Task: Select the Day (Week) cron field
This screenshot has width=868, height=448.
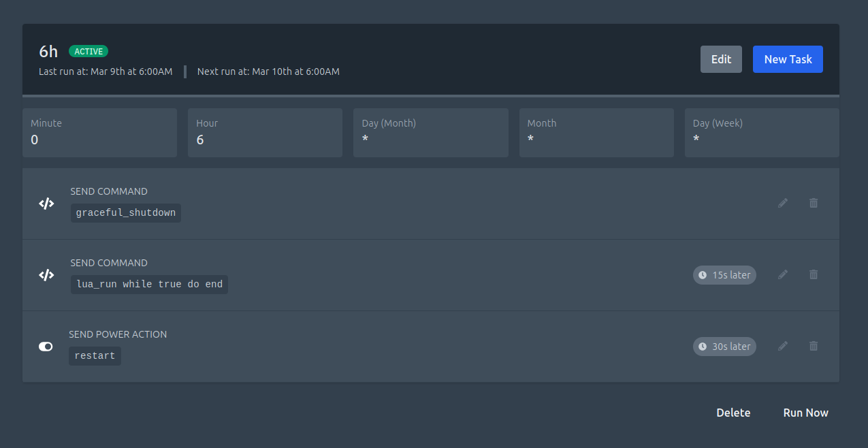Action: [762, 133]
